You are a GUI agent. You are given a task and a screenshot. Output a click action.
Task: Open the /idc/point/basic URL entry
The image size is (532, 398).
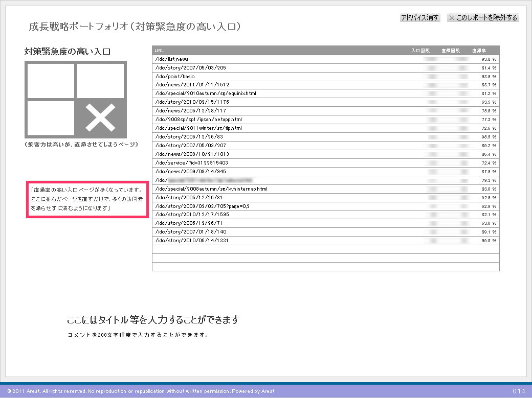coord(174,77)
